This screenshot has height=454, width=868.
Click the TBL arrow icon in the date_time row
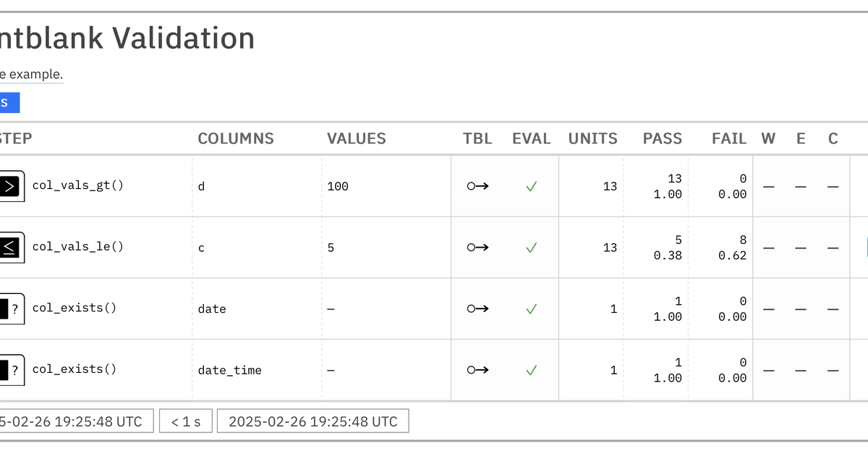[477, 370]
